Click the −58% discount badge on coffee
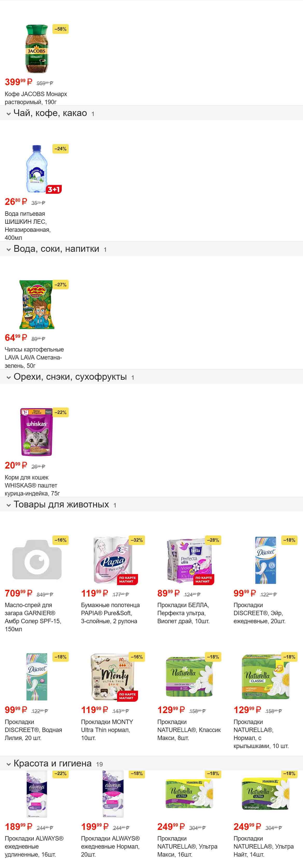303x868 pixels. click(60, 29)
